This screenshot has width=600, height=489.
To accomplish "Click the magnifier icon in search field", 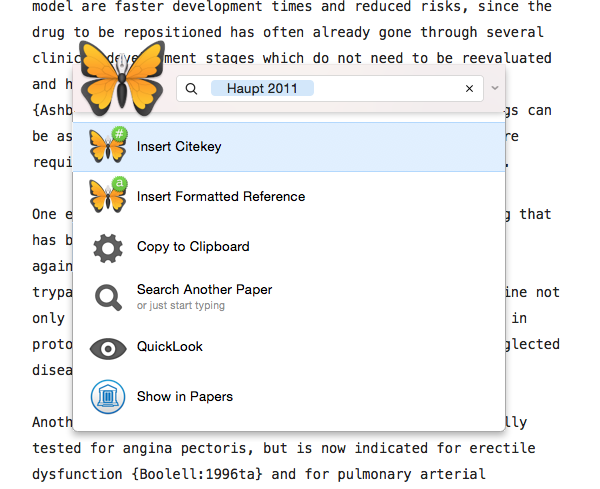I will [x=191, y=89].
